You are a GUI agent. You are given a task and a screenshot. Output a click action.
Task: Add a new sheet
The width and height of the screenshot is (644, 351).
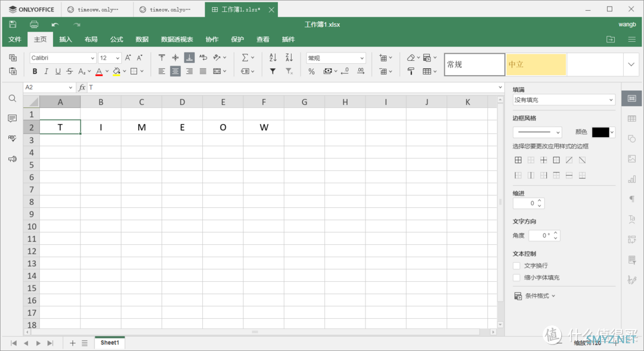(x=73, y=343)
